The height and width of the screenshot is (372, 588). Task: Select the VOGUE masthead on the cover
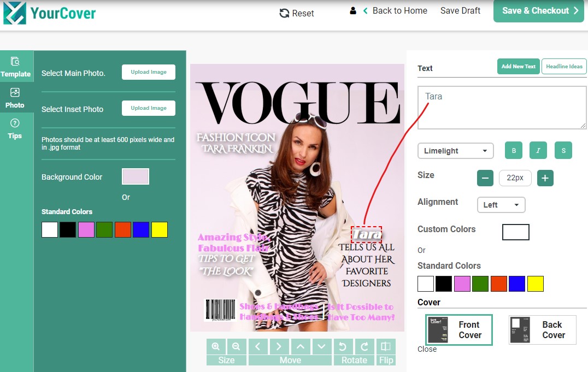click(x=298, y=103)
